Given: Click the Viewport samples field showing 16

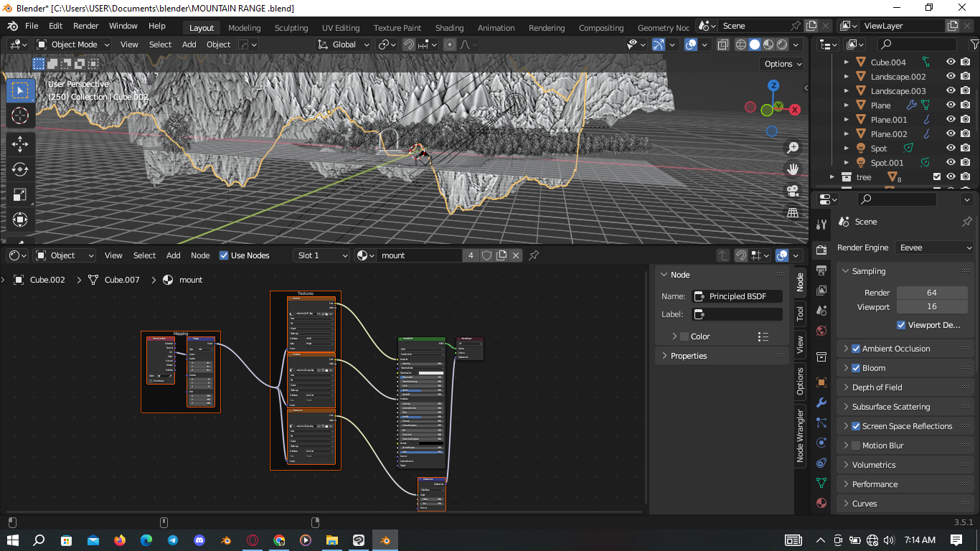Looking at the screenshot, I should pyautogui.click(x=931, y=307).
